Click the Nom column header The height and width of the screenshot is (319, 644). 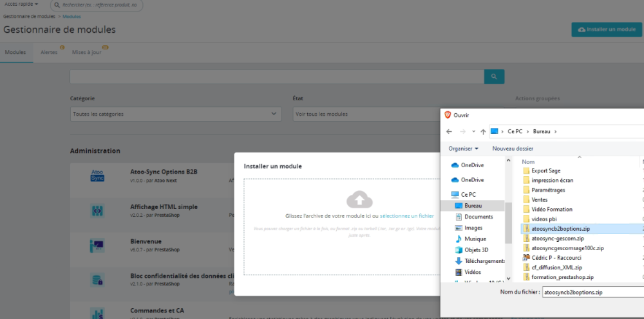point(528,162)
